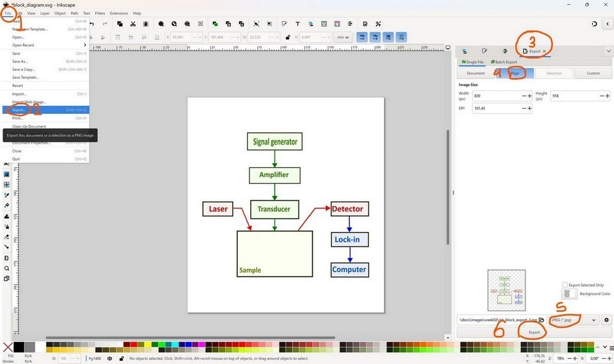Increase export Width with plus button
The height and width of the screenshot is (364, 614).
click(x=530, y=96)
